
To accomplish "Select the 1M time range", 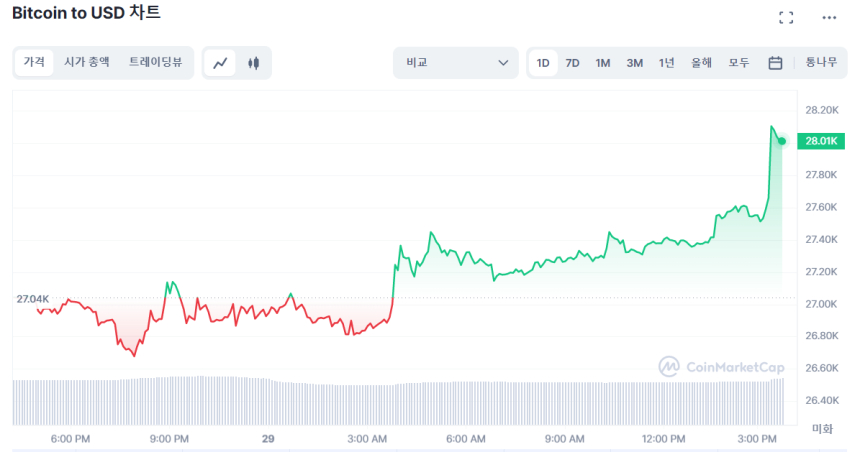I will 603,63.
